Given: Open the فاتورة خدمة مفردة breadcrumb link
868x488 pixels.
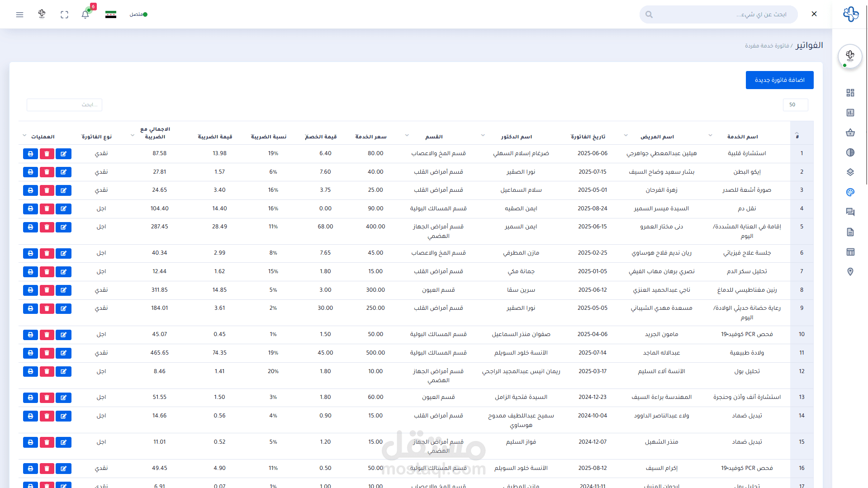Looking at the screenshot, I should click(x=767, y=46).
